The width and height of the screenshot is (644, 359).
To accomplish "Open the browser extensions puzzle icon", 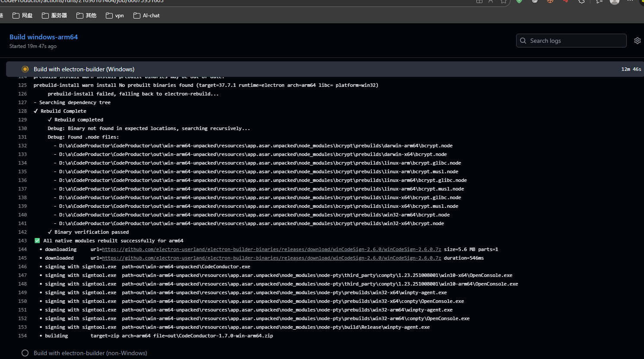I will 581,2.
